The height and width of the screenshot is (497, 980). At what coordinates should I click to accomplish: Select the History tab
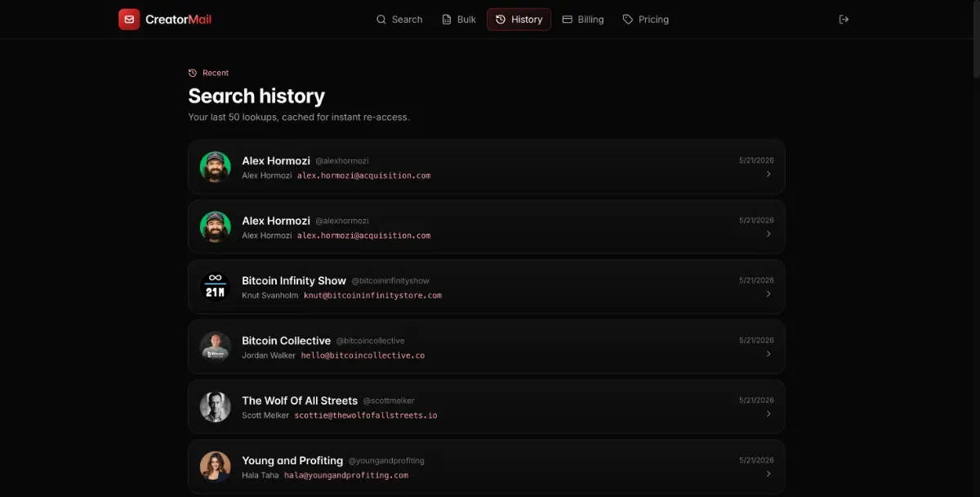(x=519, y=20)
